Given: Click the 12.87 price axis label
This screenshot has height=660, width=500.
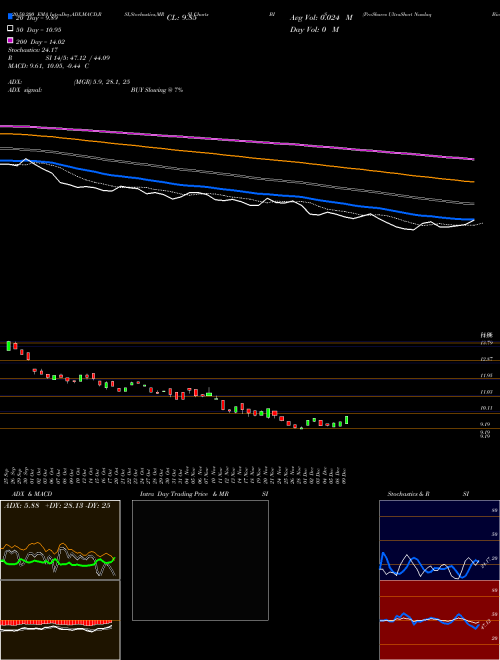Looking at the screenshot, I should [486, 359].
